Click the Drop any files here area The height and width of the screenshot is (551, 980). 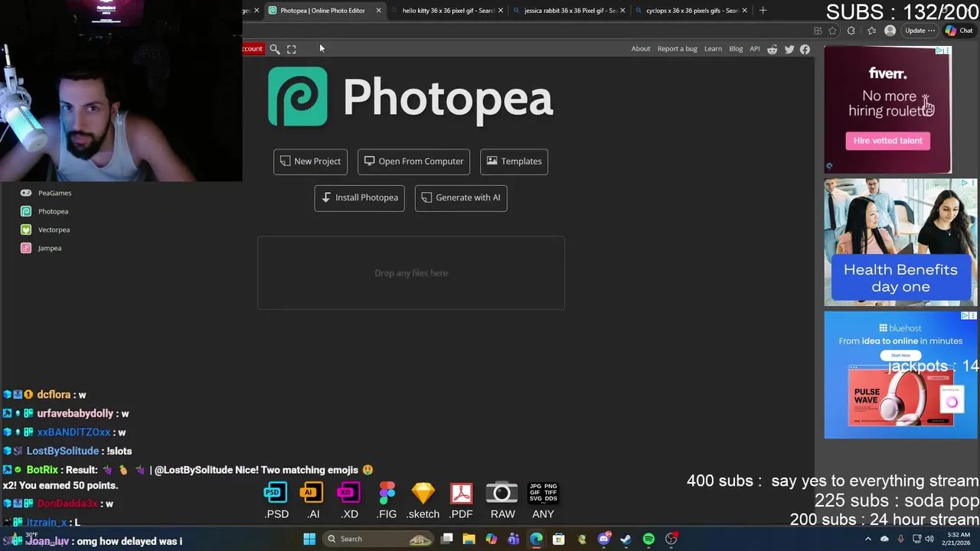pos(411,273)
